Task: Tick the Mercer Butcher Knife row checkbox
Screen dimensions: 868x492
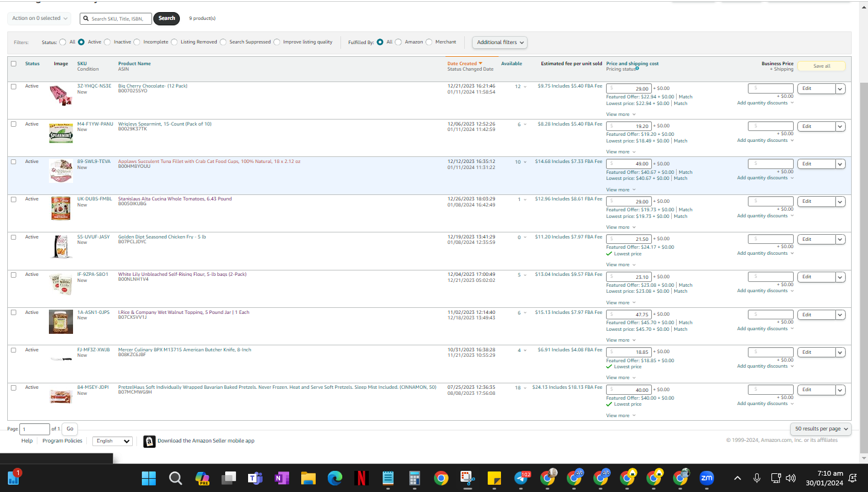Action: [x=14, y=350]
